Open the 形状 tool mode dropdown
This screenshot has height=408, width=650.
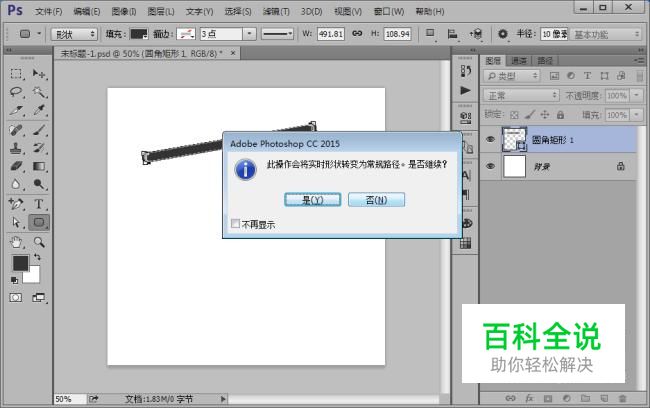pos(74,34)
